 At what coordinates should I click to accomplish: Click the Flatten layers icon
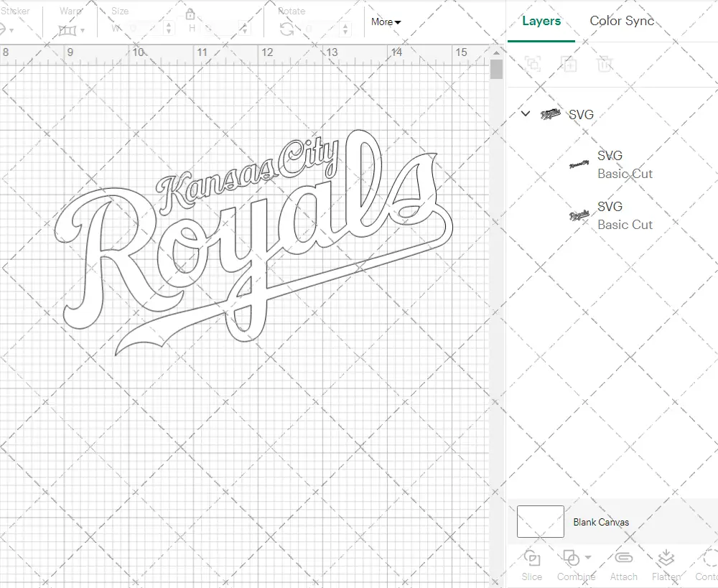[666, 559]
